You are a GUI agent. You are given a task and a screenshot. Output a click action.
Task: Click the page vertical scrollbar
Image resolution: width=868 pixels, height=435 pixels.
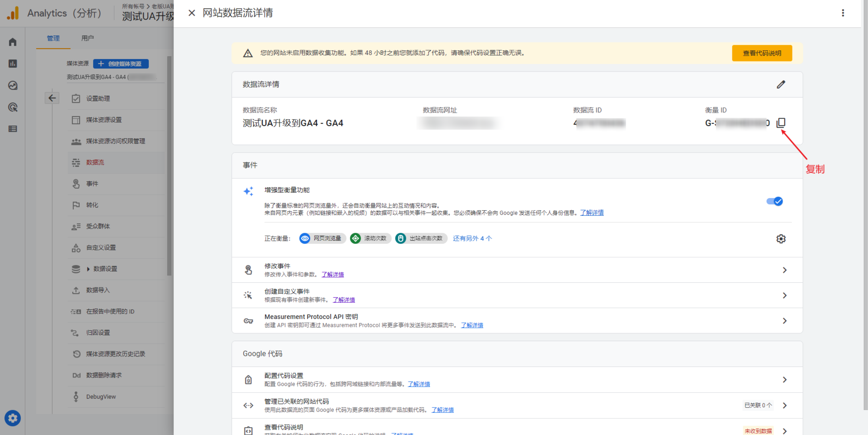865,205
